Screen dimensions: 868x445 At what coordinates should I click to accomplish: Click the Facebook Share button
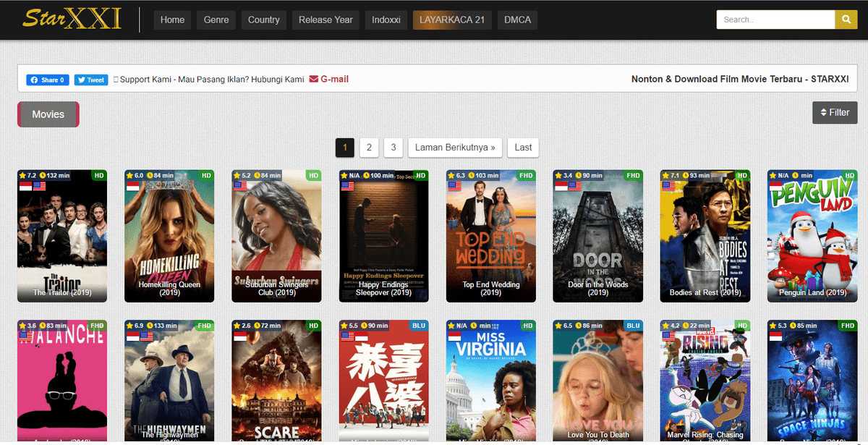click(48, 80)
